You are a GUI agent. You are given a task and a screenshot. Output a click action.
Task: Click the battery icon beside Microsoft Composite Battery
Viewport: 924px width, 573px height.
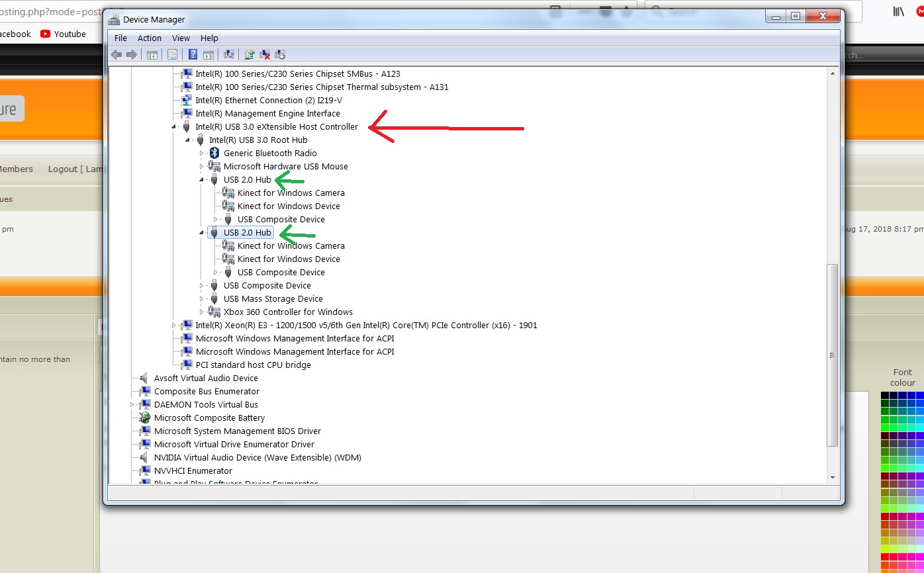click(145, 418)
